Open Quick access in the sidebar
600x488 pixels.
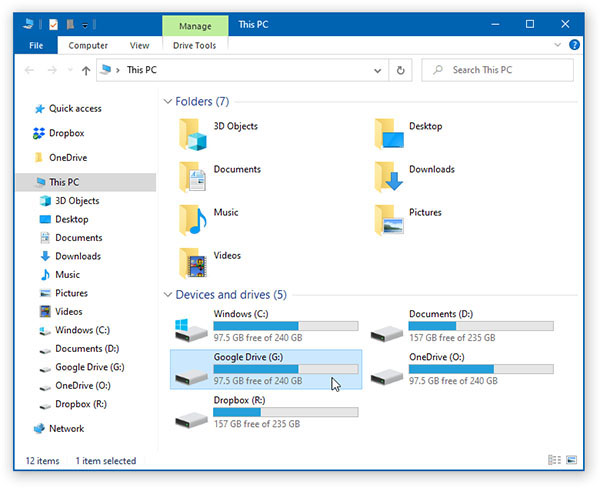pos(74,108)
